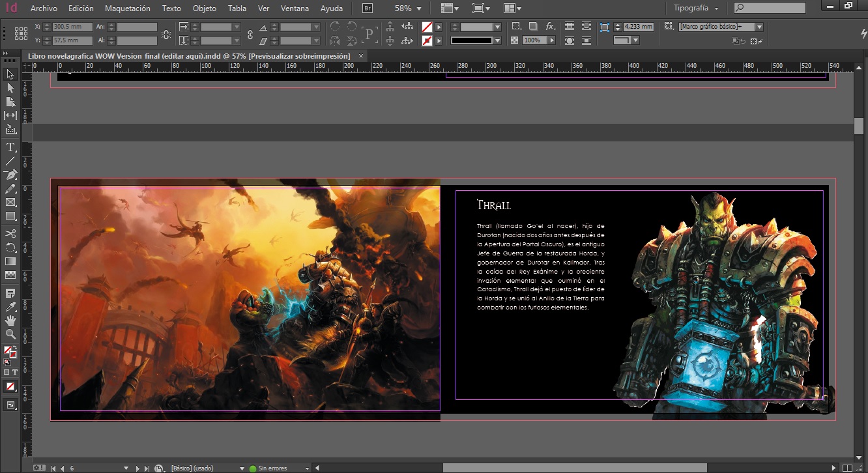Open the Maquetación menu
This screenshot has width=868, height=473.
(x=128, y=8)
